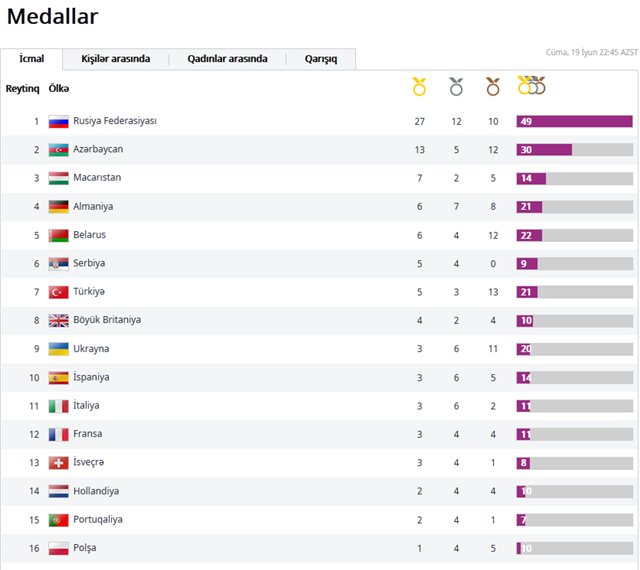Open the Qadınlar arasında tab
The image size is (640, 570).
(x=227, y=59)
